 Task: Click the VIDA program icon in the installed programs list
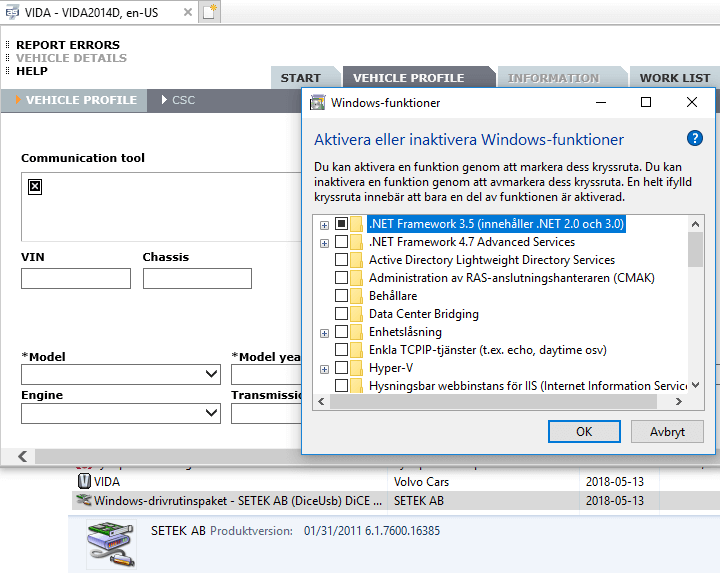84,481
